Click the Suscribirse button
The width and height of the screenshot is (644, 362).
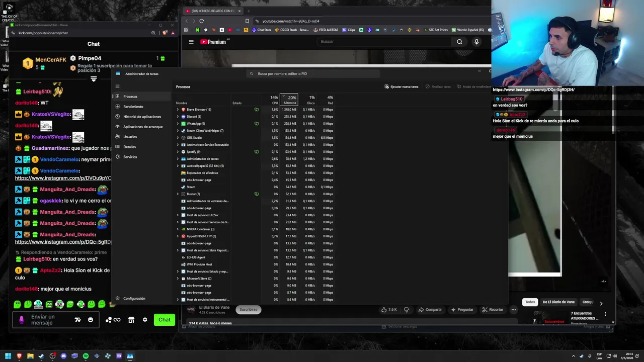pos(249,310)
